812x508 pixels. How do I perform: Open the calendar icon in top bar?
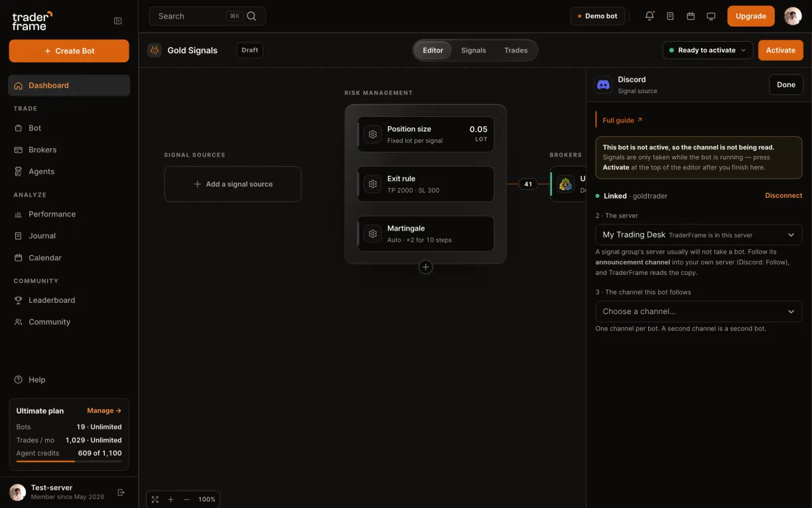[x=691, y=16]
